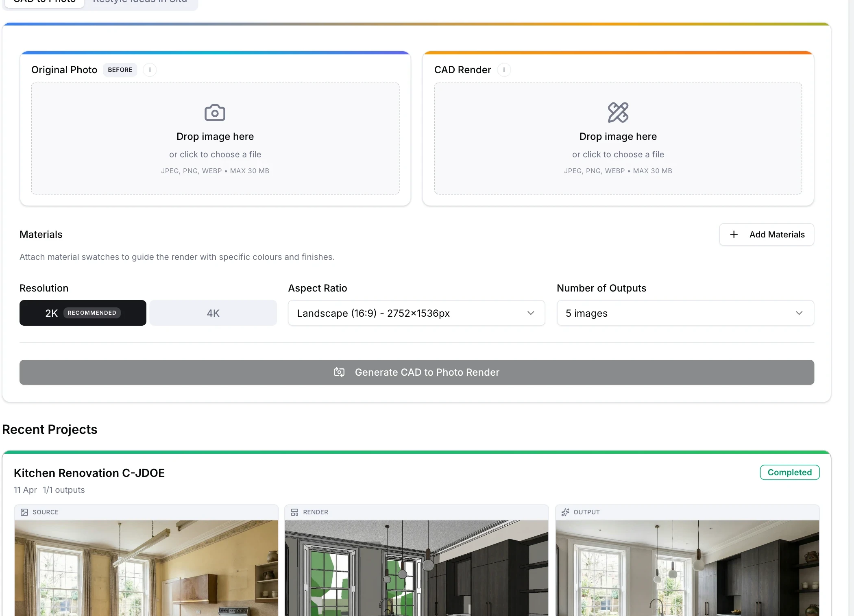Viewport: 854px width, 616px height.
Task: Click the layout icon beside the RENDER label
Action: pos(294,512)
